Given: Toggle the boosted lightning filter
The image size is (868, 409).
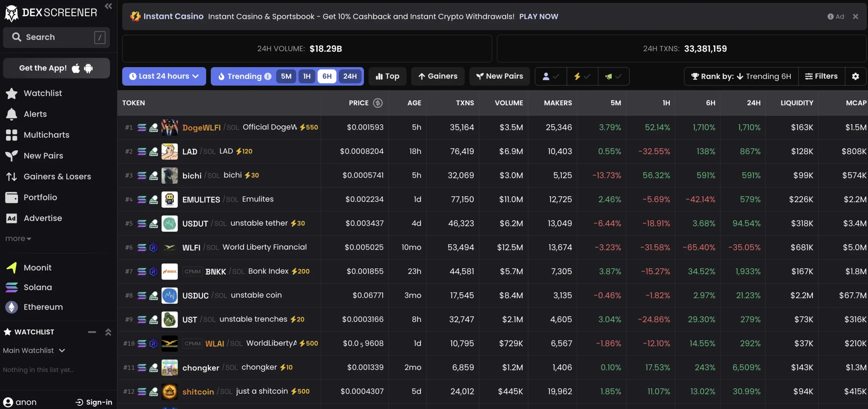Looking at the screenshot, I should pos(582,76).
